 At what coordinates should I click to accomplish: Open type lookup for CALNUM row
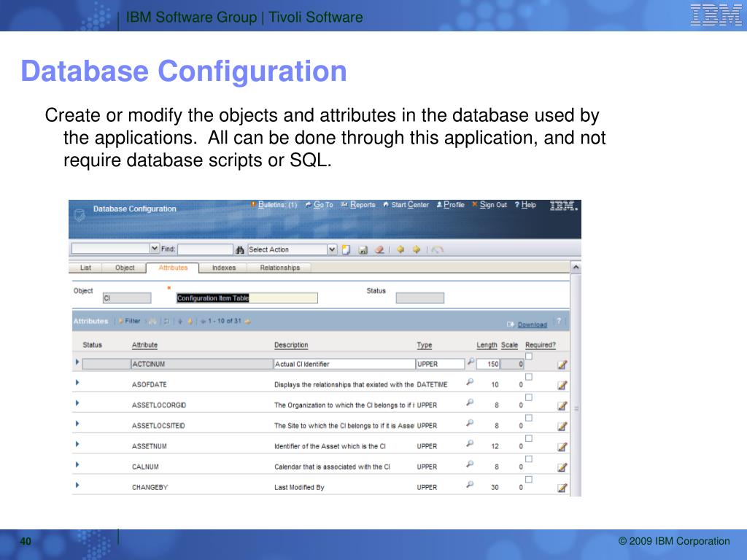click(471, 464)
